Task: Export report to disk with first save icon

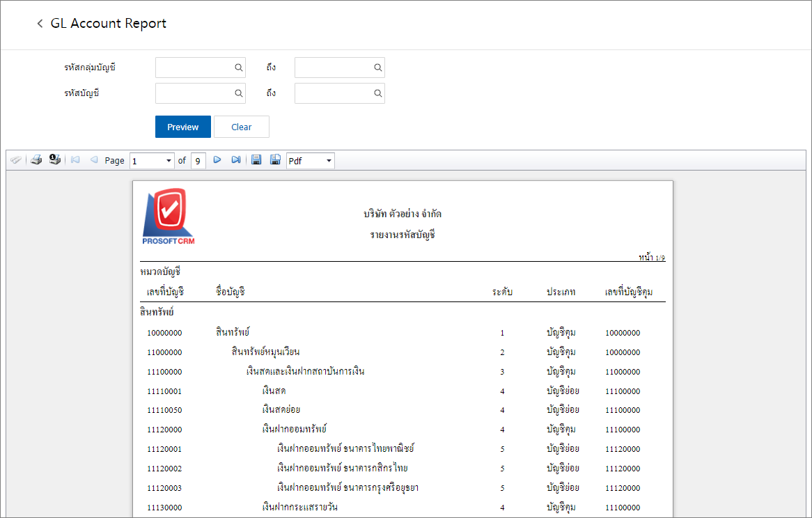Action: tap(256, 160)
